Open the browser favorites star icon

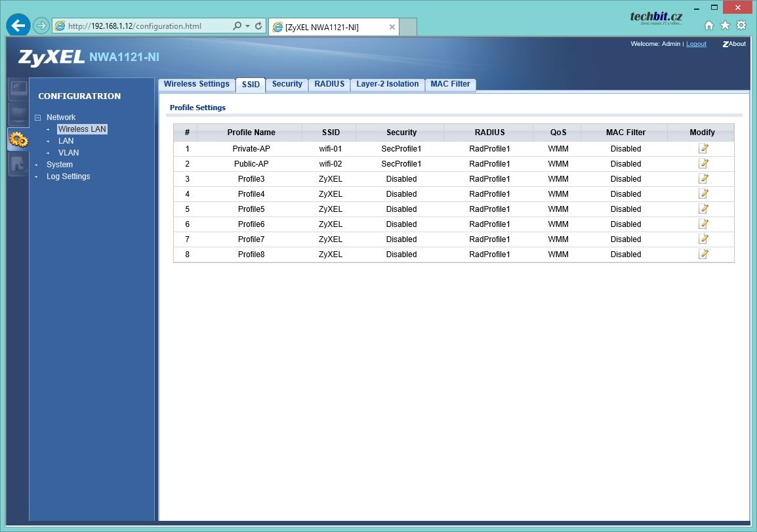tap(725, 26)
